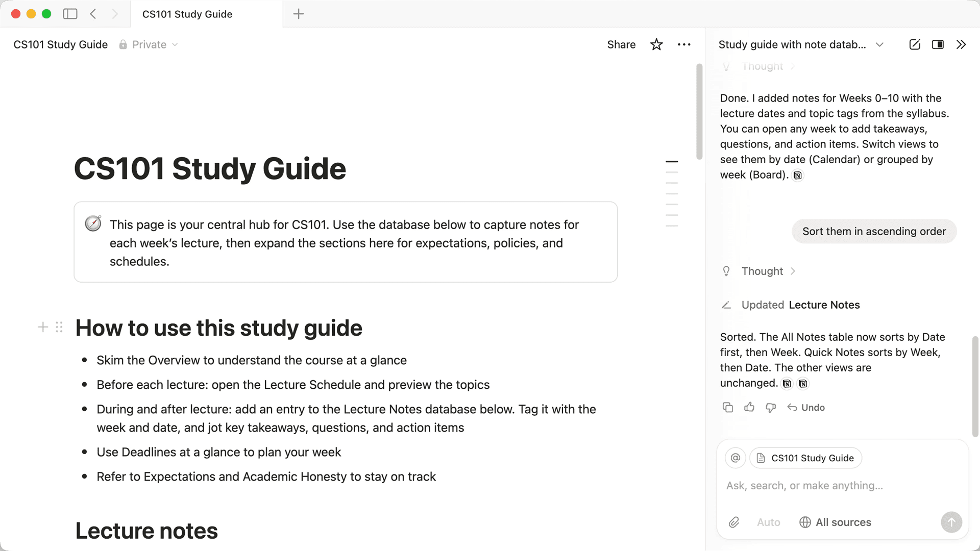Screen dimensions: 980x551
Task: Toggle AI panel sidebar layout mode
Action: (938, 44)
